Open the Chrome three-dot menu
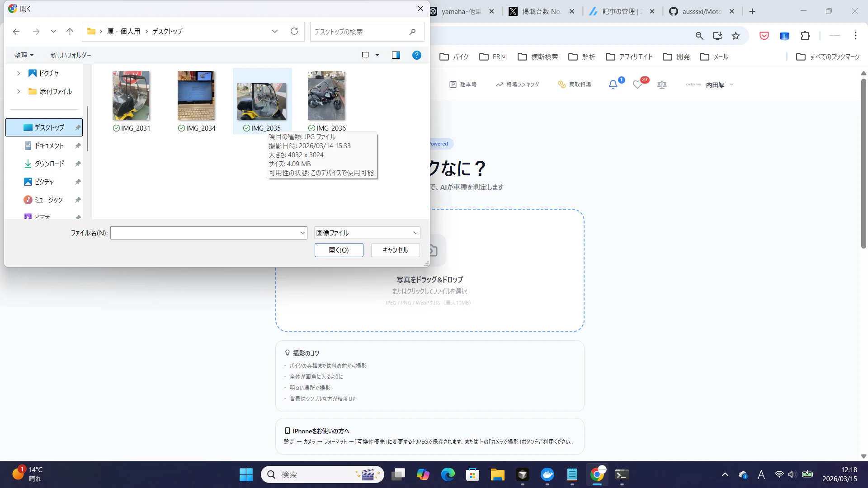Screen dimensions: 868x488 pyautogui.click(x=855, y=36)
